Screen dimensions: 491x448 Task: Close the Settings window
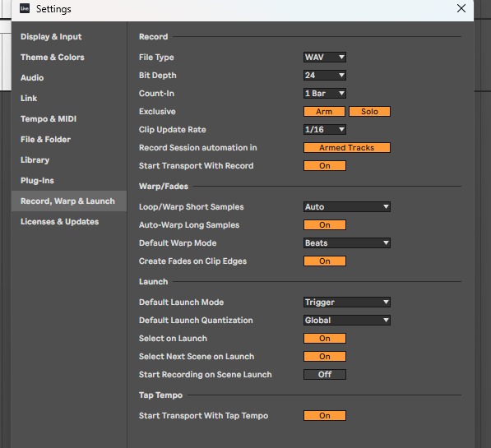click(461, 8)
